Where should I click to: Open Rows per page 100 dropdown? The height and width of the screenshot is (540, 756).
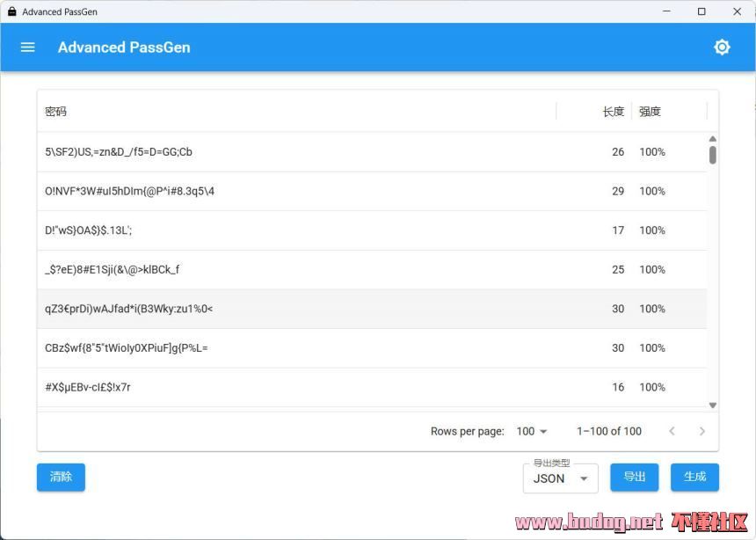pos(531,431)
